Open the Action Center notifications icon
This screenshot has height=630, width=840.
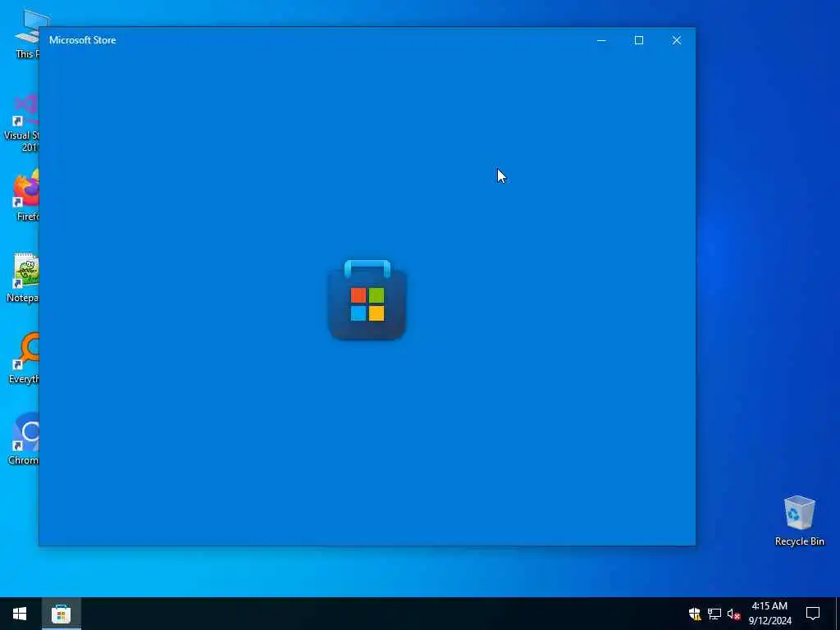pyautogui.click(x=813, y=614)
